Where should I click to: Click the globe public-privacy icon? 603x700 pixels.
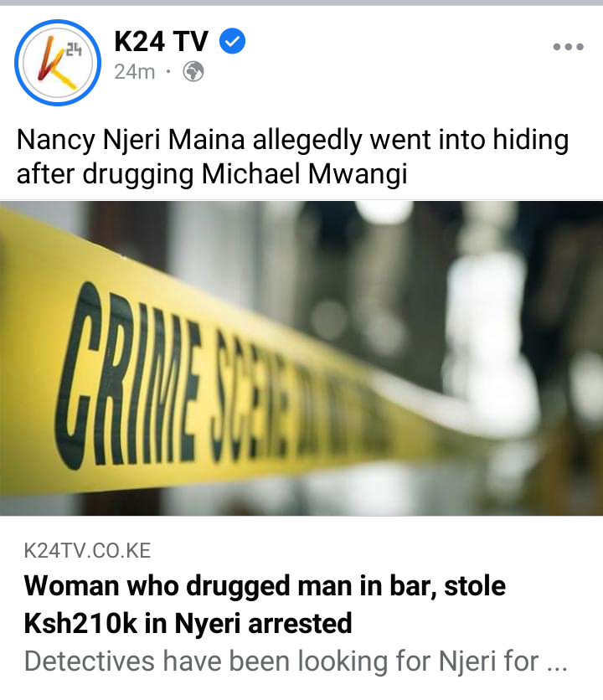pos(193,71)
